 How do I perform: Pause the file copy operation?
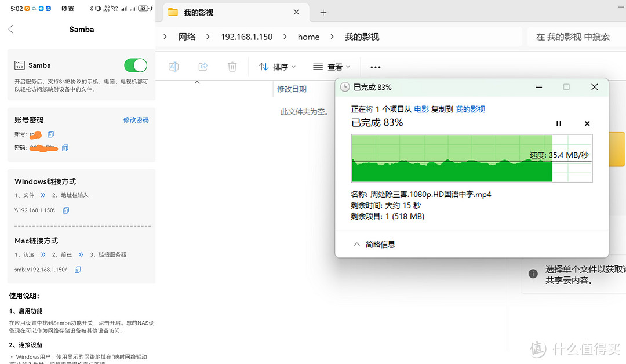pyautogui.click(x=559, y=123)
